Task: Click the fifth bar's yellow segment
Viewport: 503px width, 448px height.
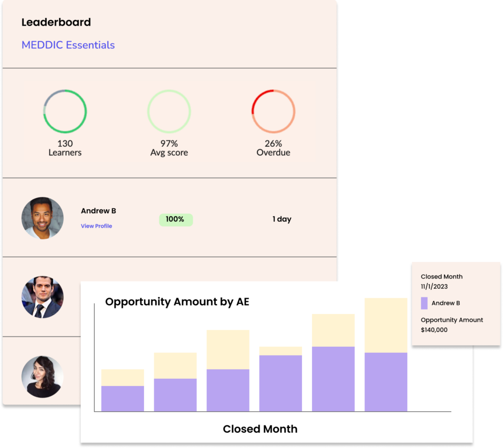Action: click(333, 330)
